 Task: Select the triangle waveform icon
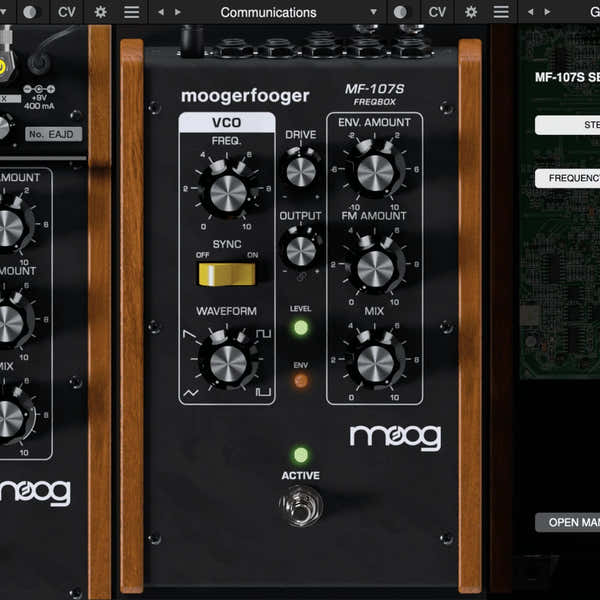tap(191, 393)
